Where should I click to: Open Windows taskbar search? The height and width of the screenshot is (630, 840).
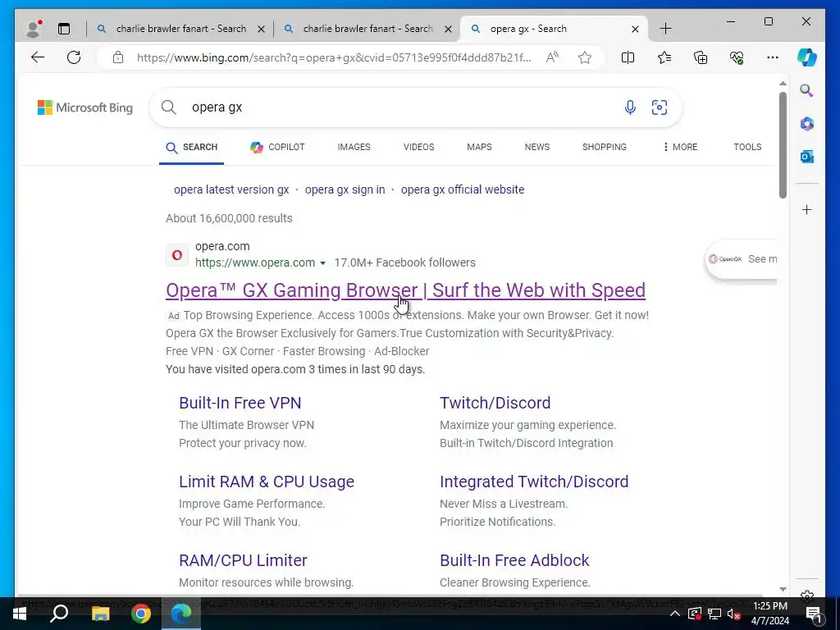pos(59,614)
